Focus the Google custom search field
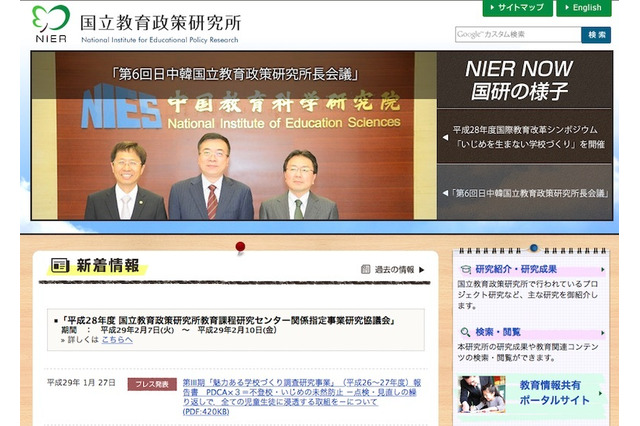The image size is (640, 426). (x=518, y=35)
